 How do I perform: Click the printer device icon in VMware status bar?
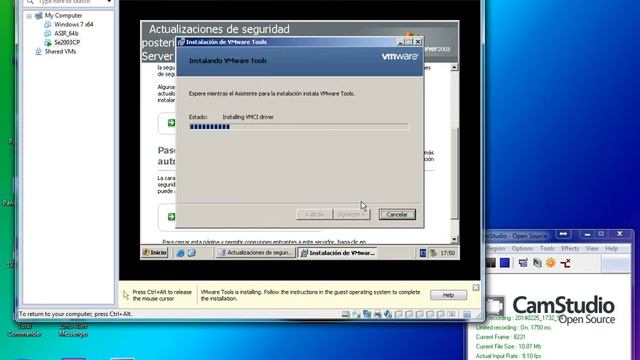(377, 314)
